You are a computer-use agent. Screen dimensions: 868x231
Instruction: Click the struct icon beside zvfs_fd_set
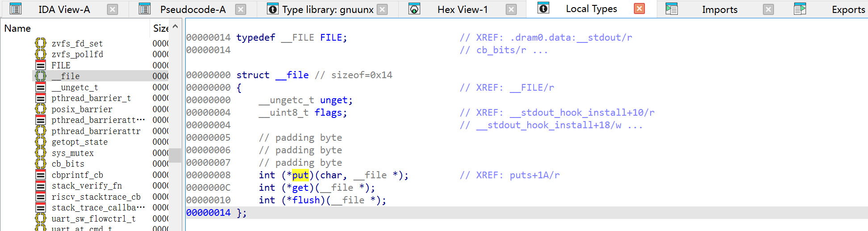pos(41,43)
